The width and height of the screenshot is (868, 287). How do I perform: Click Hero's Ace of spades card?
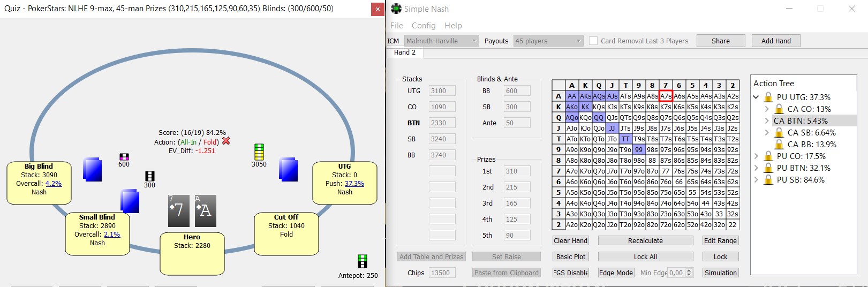click(205, 210)
